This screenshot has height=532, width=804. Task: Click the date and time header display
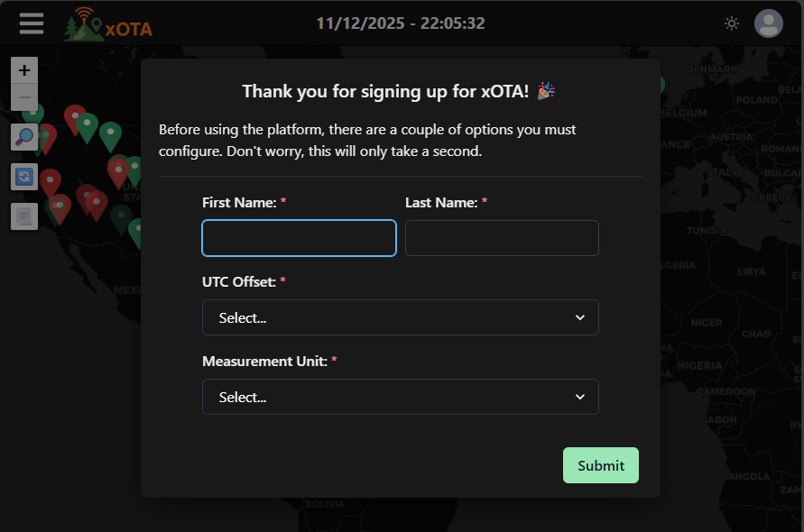pyautogui.click(x=401, y=23)
